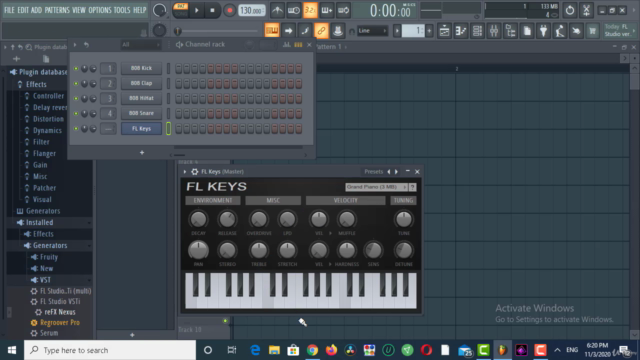Open the plugin picker plug icon
Image resolution: width=640 pixels, height=360 pixels.
543,31
